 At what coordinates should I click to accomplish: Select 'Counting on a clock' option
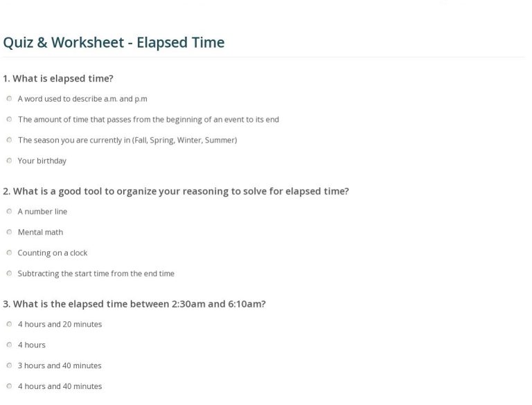[x=9, y=253]
